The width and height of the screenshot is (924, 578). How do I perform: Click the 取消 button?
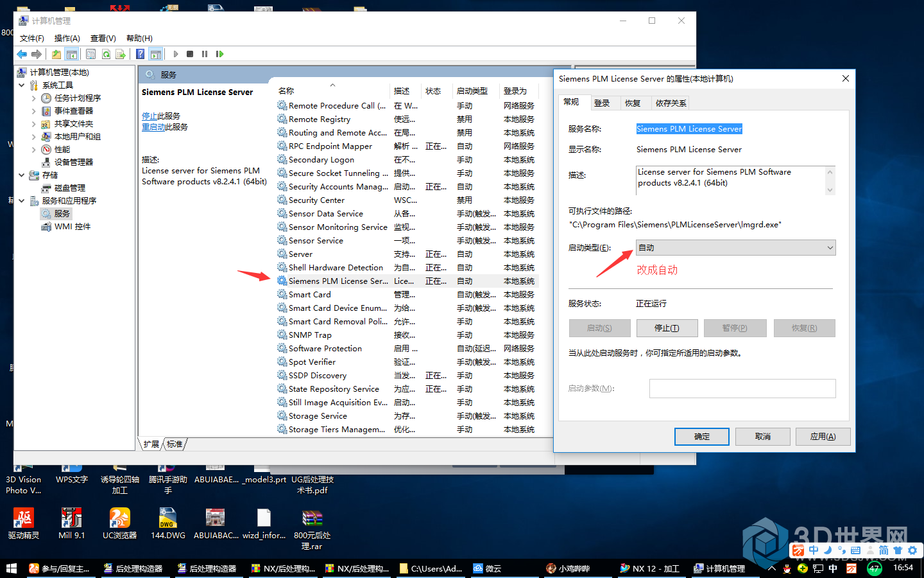click(x=763, y=437)
